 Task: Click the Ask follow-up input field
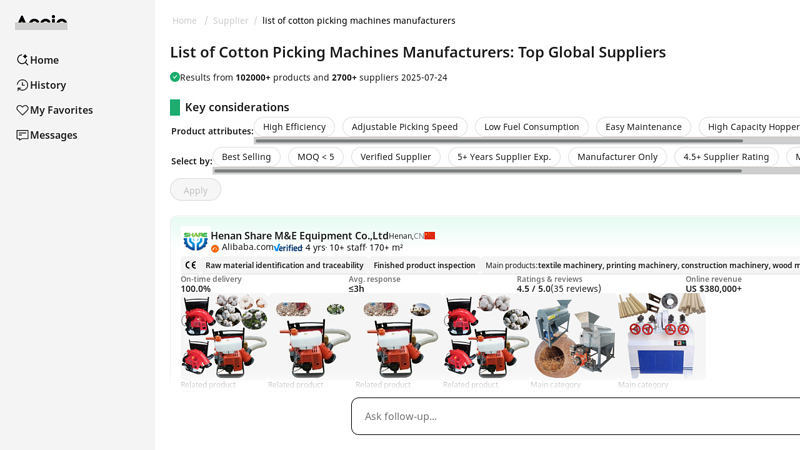tap(576, 416)
